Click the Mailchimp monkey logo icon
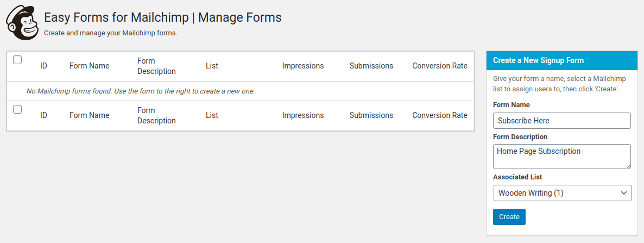This screenshot has height=243, width=644. tap(22, 23)
